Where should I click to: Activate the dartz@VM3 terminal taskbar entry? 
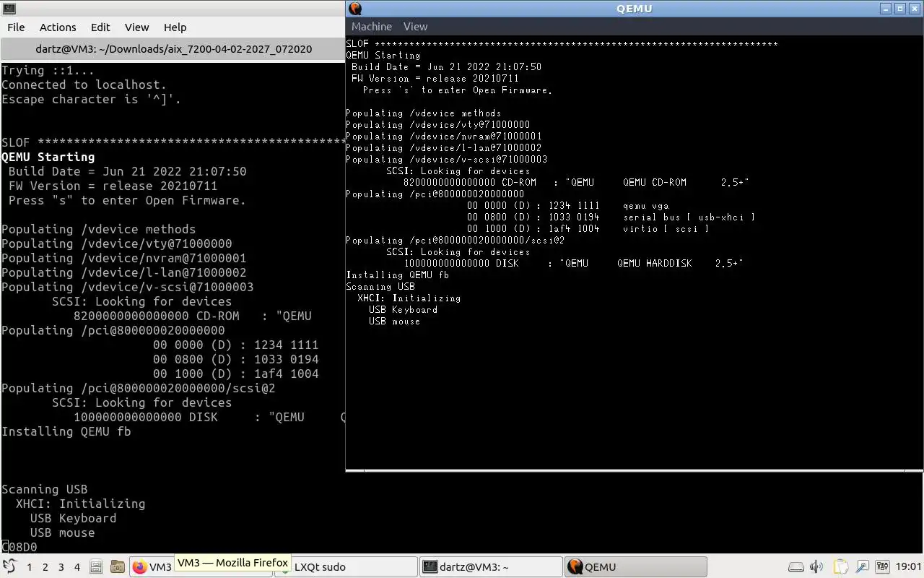click(491, 567)
